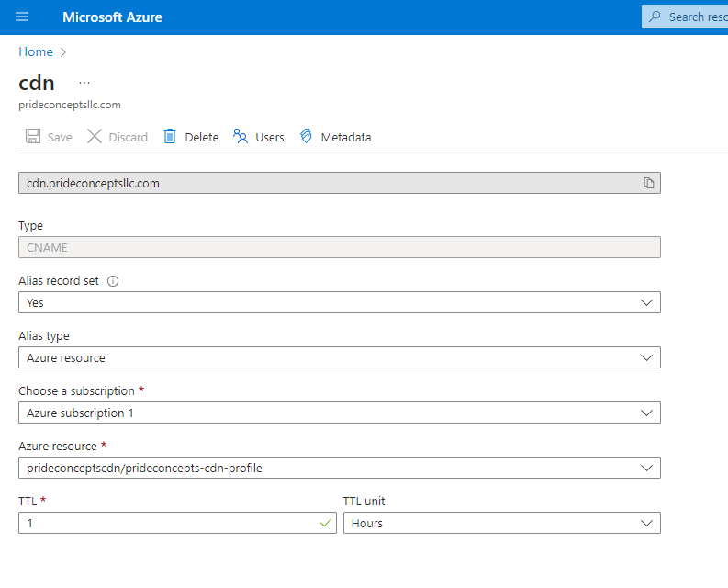Screen dimensions: 728x588
Task: Click the CNAME type field
Action: point(340,247)
